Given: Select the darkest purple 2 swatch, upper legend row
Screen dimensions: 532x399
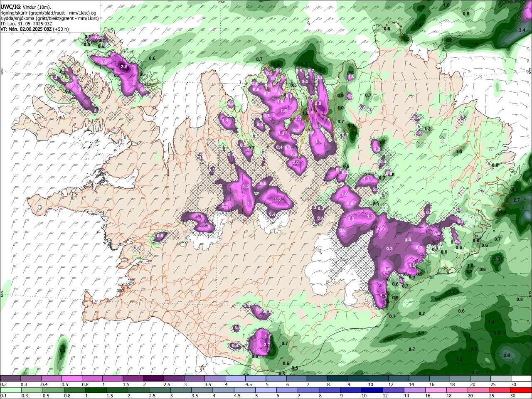Looking at the screenshot, I should pyautogui.click(x=153, y=379).
